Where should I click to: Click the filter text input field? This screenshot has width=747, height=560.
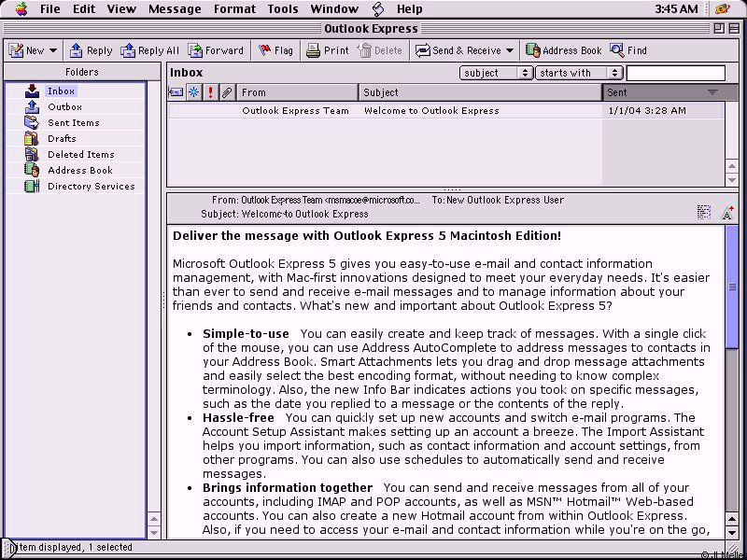pyautogui.click(x=675, y=73)
